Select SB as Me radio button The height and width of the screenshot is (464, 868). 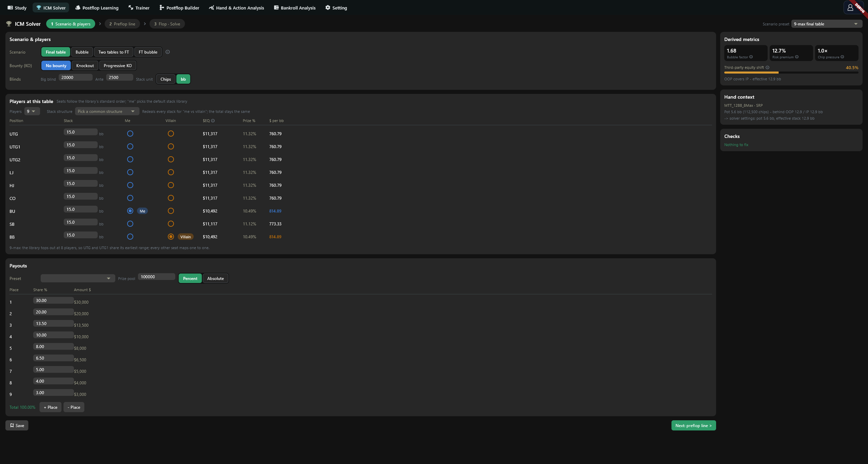[130, 224]
